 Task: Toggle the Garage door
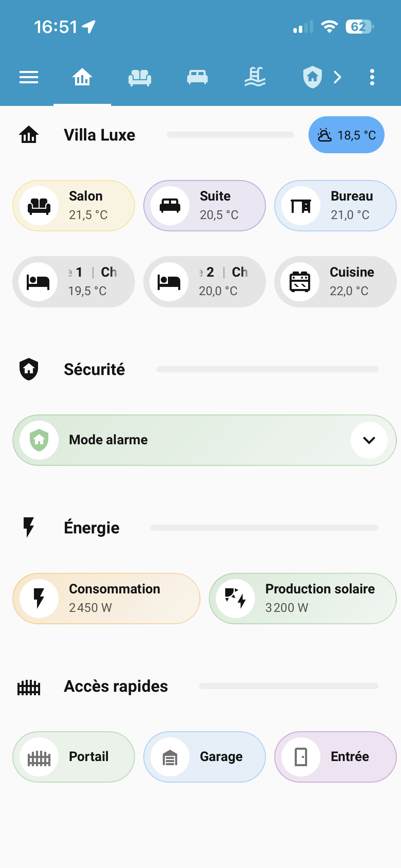click(x=205, y=757)
